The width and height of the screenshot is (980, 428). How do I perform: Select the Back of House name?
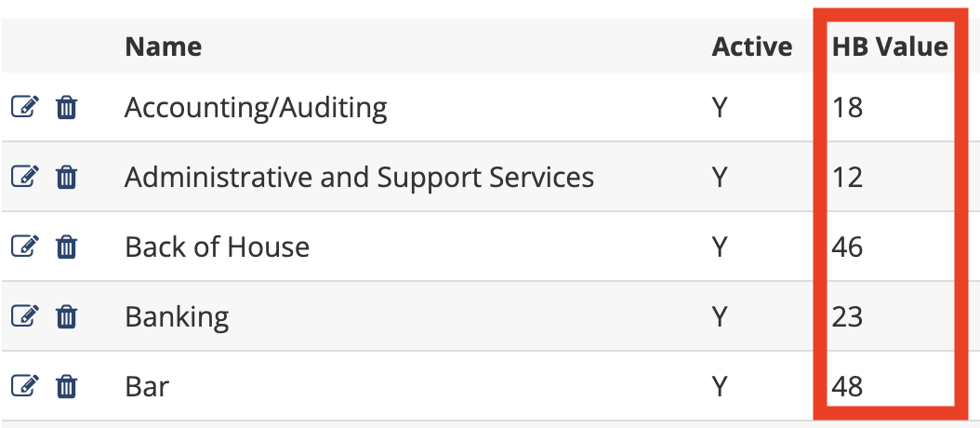point(217,247)
